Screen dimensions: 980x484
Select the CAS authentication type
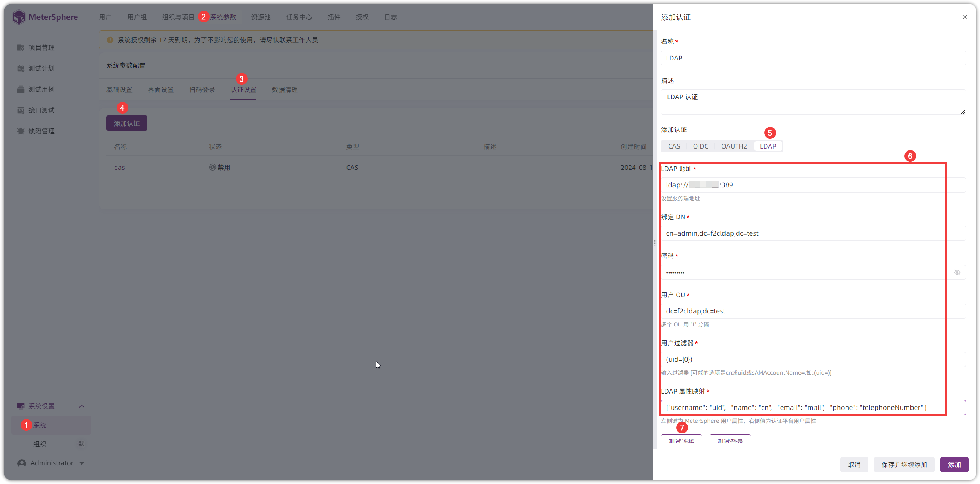coord(674,146)
